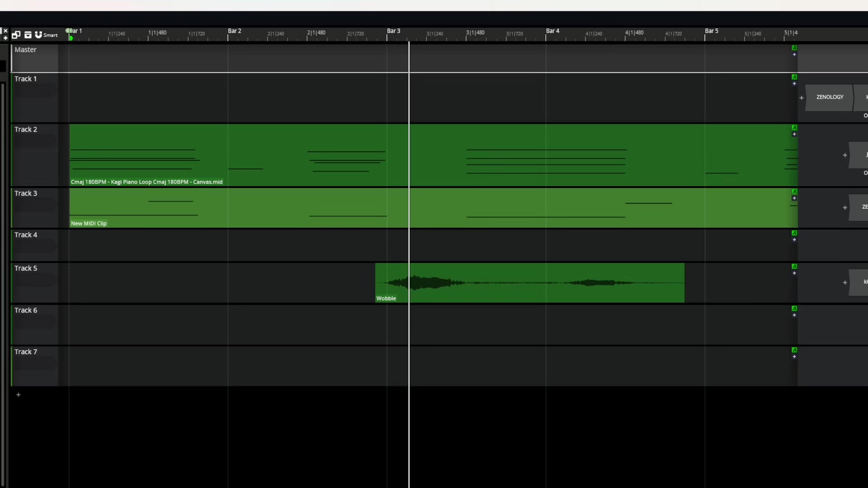Click the plus under Track 4's A button
868x488 pixels.
tap(794, 240)
